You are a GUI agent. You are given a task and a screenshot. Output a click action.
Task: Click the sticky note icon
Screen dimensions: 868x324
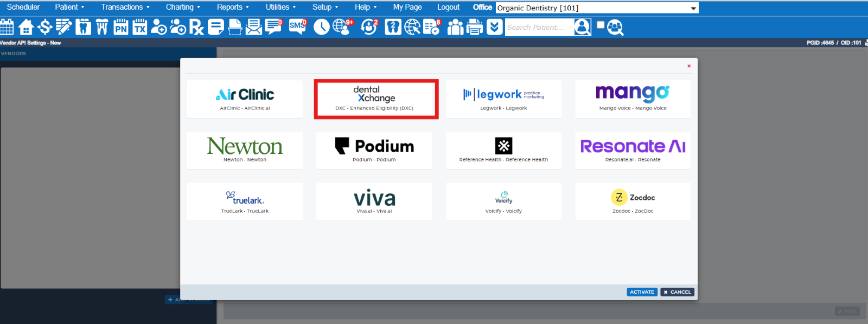(216, 27)
